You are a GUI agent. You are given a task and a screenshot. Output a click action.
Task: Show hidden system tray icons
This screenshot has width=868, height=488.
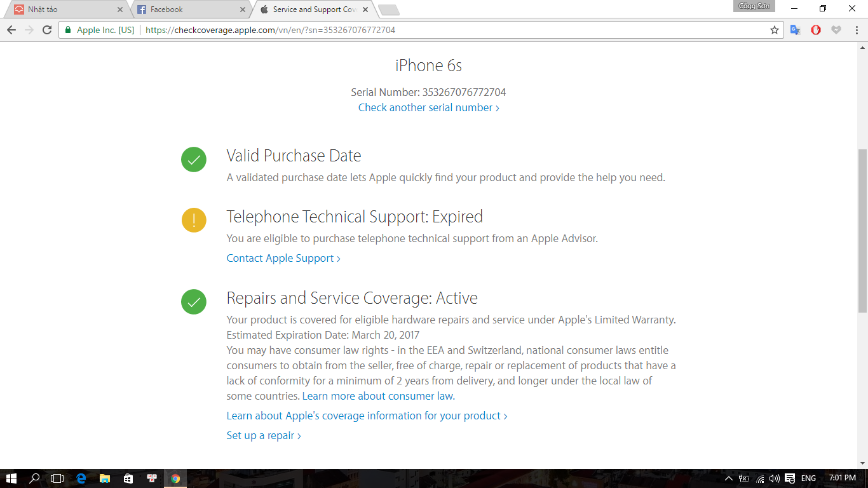tap(729, 478)
